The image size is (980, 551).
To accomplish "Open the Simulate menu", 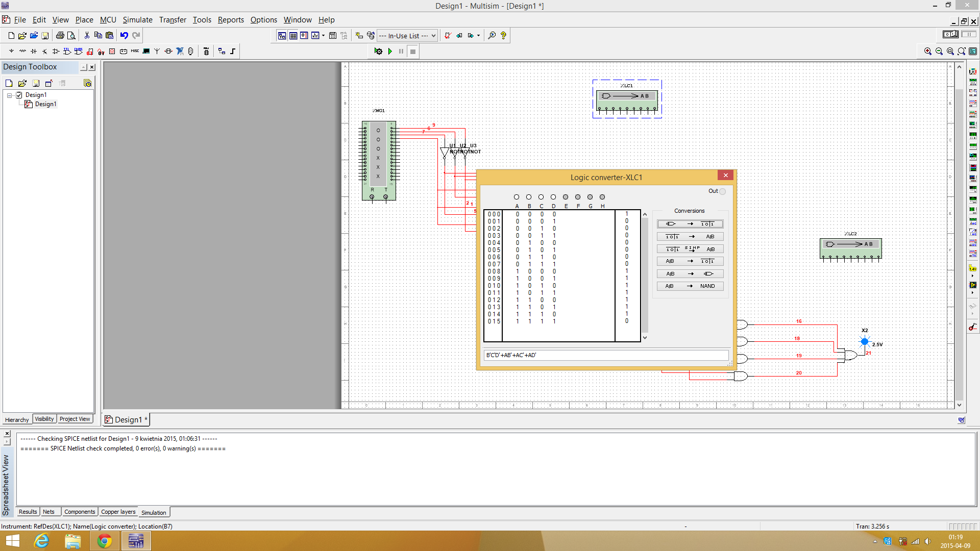I will click(137, 20).
